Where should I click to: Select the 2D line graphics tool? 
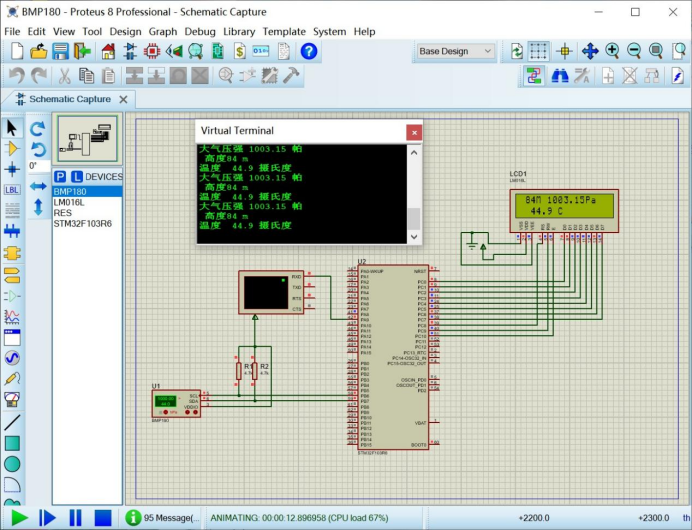(x=12, y=422)
